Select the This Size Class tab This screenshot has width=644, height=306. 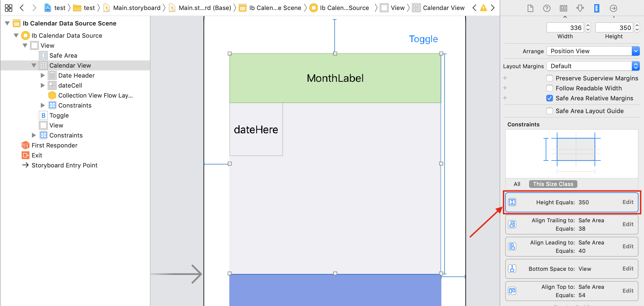(553, 184)
